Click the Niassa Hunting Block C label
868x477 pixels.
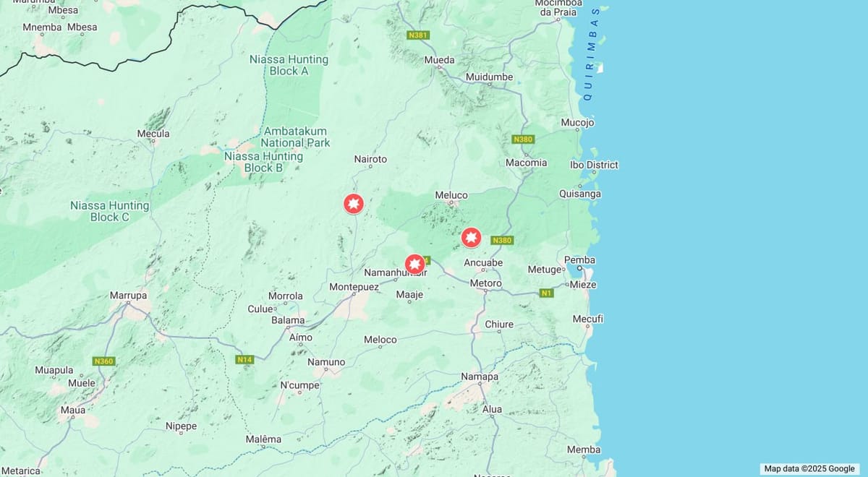pyautogui.click(x=110, y=211)
